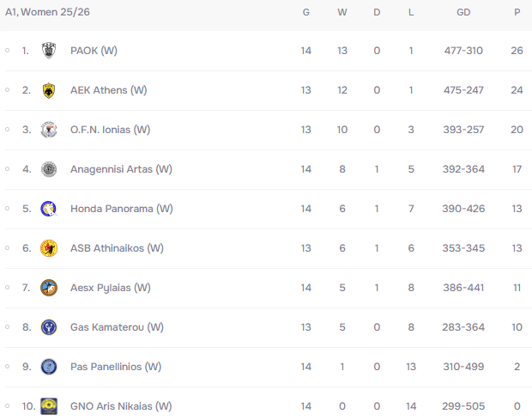This screenshot has width=532, height=420.
Task: Open the AEK Athens (W) team link
Action: pos(109,90)
